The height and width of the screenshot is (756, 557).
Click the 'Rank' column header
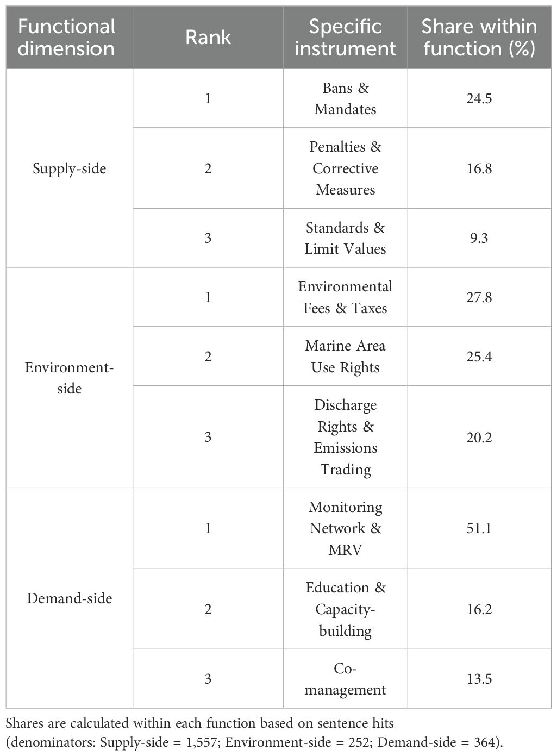tap(208, 38)
